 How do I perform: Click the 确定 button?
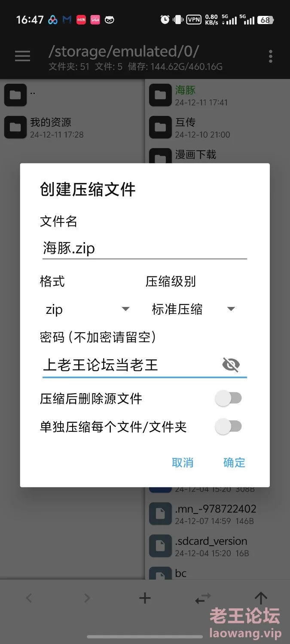pos(234,462)
